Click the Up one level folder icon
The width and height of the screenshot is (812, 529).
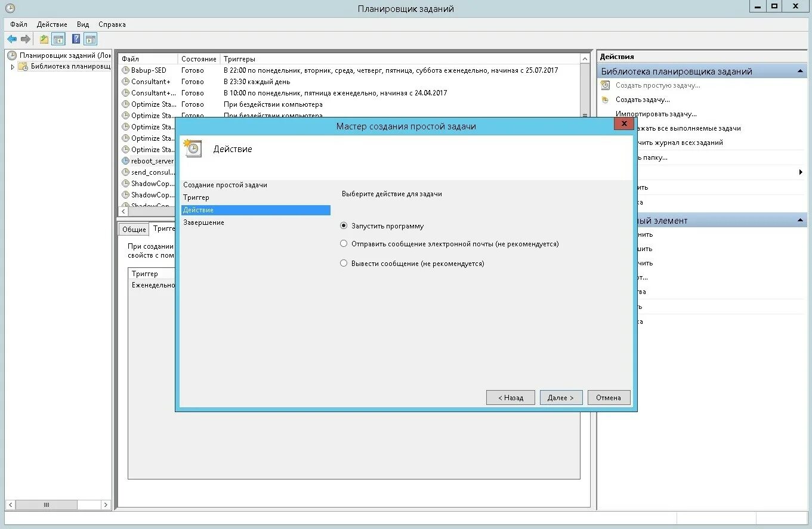coord(44,39)
